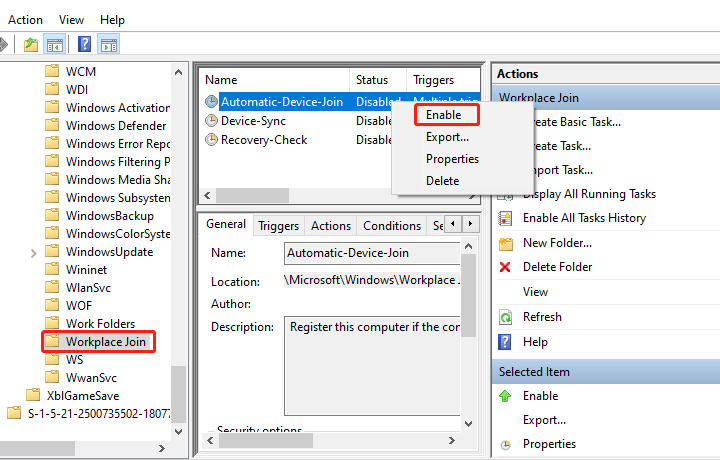Collapse the Selected Item section header

(x=604, y=372)
